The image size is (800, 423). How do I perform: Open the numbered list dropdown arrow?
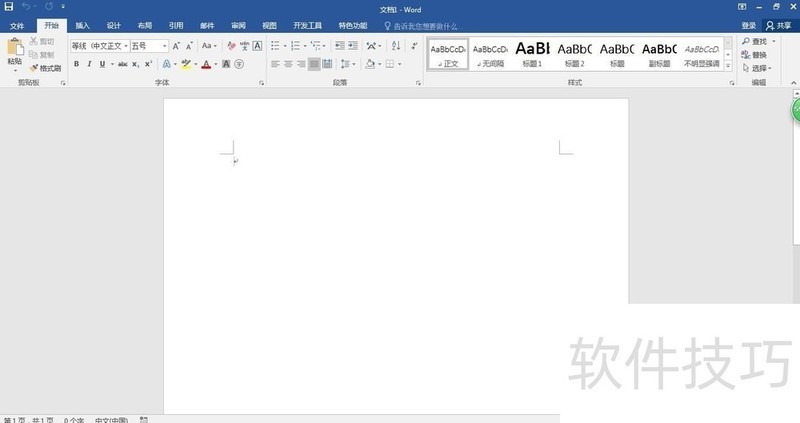pyautogui.click(x=305, y=46)
